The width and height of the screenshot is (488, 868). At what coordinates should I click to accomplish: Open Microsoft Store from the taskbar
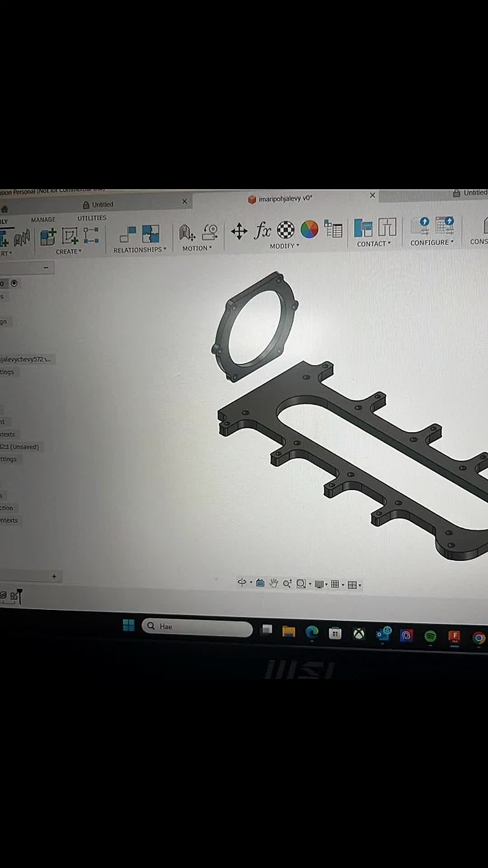(335, 633)
